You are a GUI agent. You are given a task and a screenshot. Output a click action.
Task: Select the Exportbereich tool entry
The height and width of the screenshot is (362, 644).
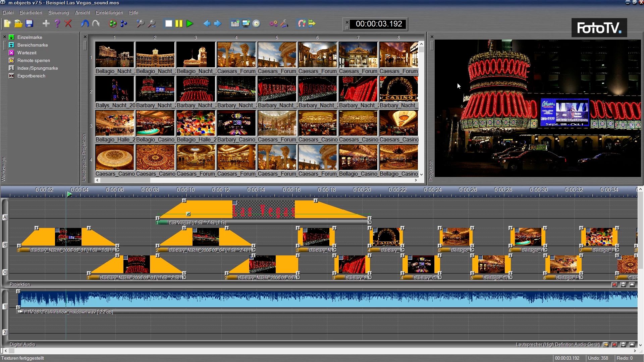click(x=31, y=76)
